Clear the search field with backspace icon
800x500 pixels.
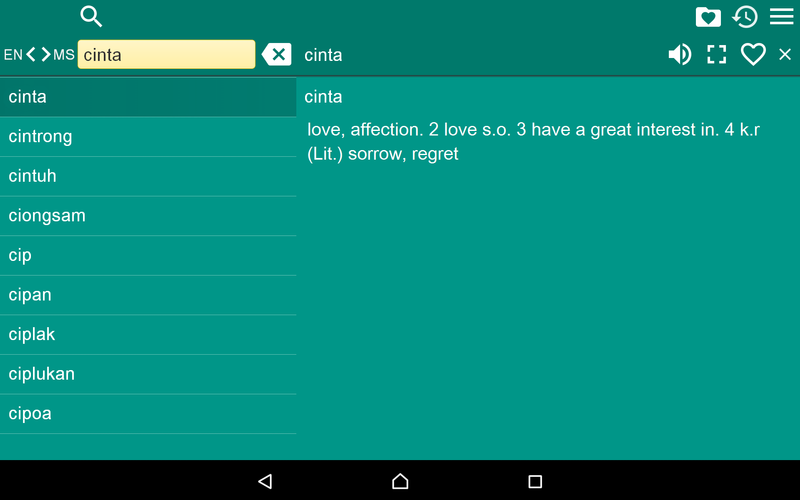[277, 54]
